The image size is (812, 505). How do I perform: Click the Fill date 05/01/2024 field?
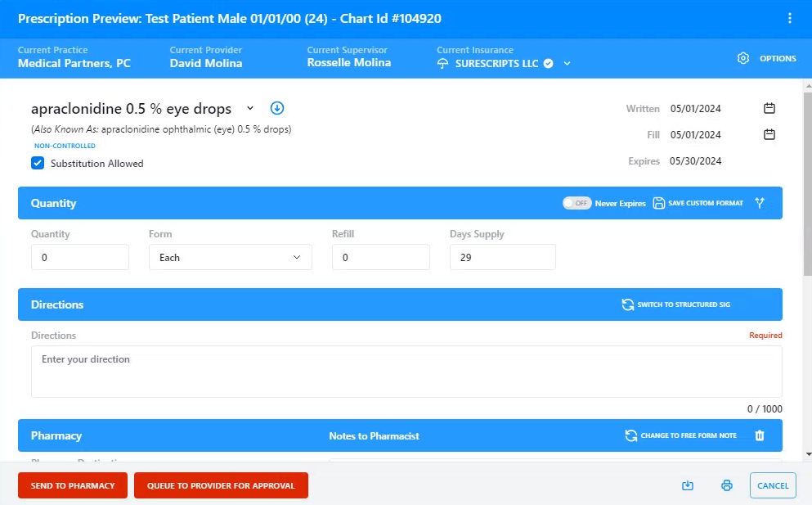pyautogui.click(x=696, y=135)
